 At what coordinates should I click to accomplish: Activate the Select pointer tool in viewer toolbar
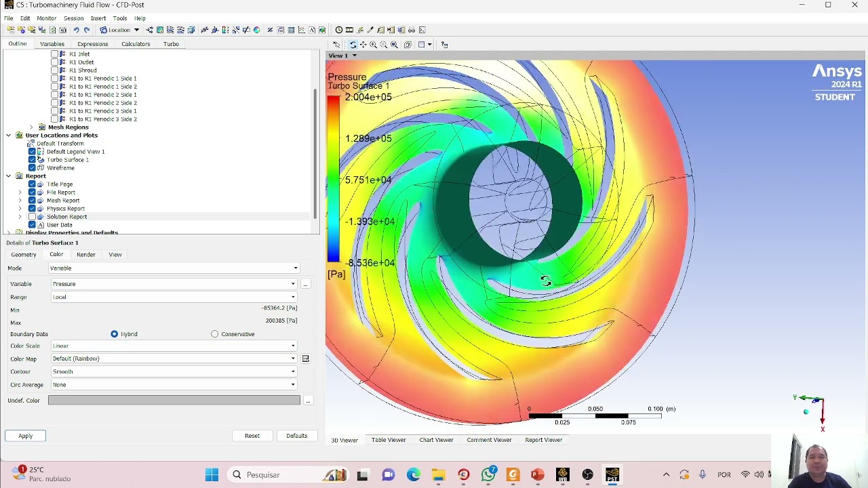coord(336,45)
